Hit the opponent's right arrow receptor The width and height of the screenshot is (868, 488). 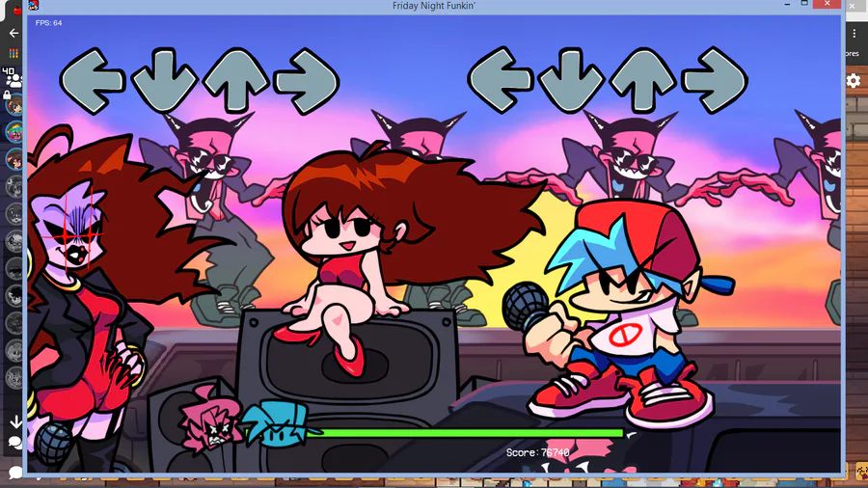[307, 81]
